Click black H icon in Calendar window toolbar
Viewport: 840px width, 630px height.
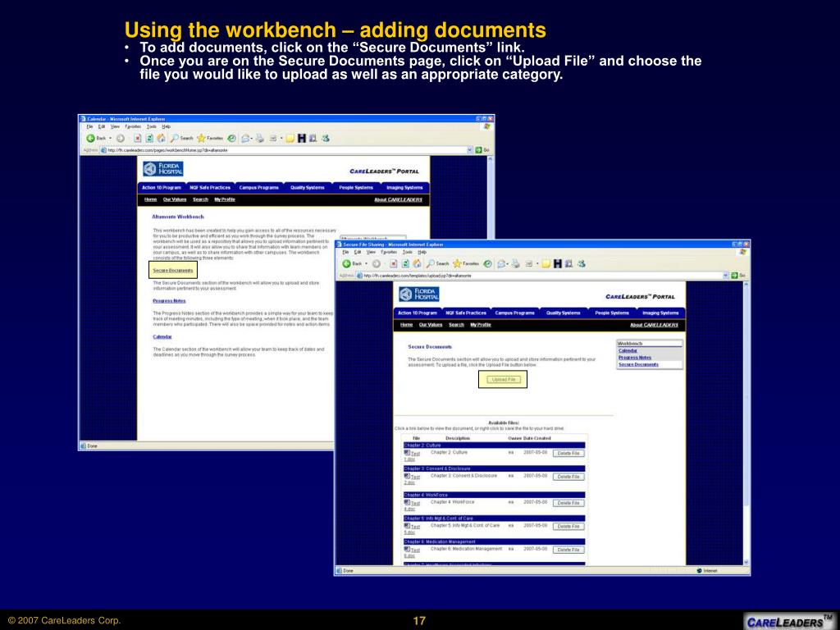302,138
